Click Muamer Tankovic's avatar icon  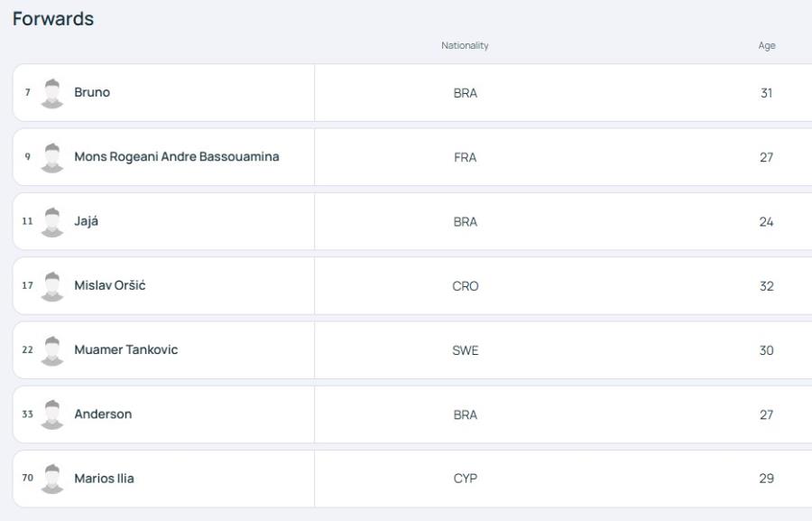(51, 350)
